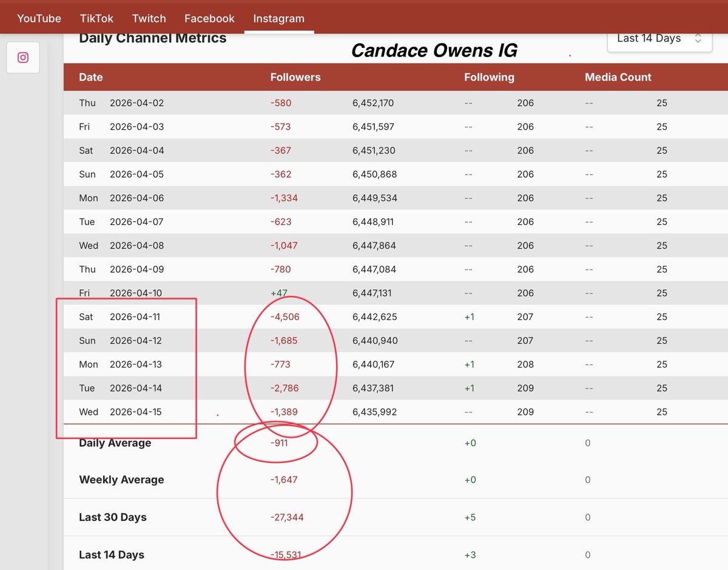Click the +3 following change value
This screenshot has width=728, height=570.
point(470,555)
